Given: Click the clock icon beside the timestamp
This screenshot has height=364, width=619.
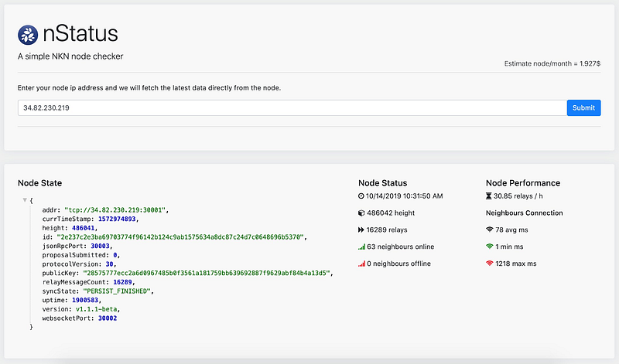Looking at the screenshot, I should 361,196.
